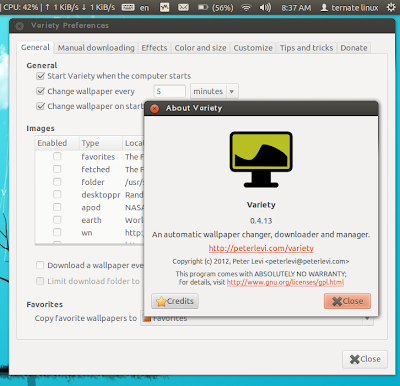Click Close in the Variety Preferences window
The width and height of the screenshot is (400, 386).
click(x=365, y=359)
